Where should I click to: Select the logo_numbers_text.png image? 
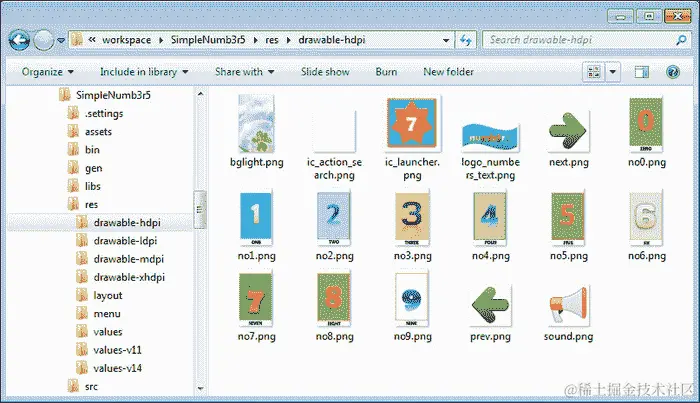(x=490, y=138)
